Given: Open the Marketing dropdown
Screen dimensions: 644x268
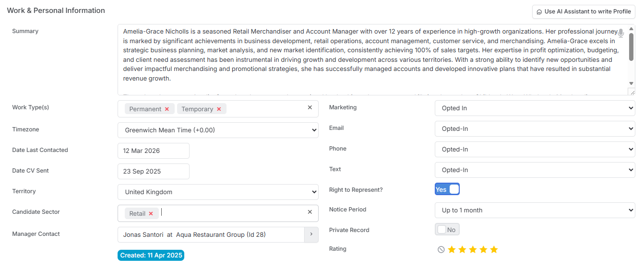Looking at the screenshot, I should click(x=535, y=108).
